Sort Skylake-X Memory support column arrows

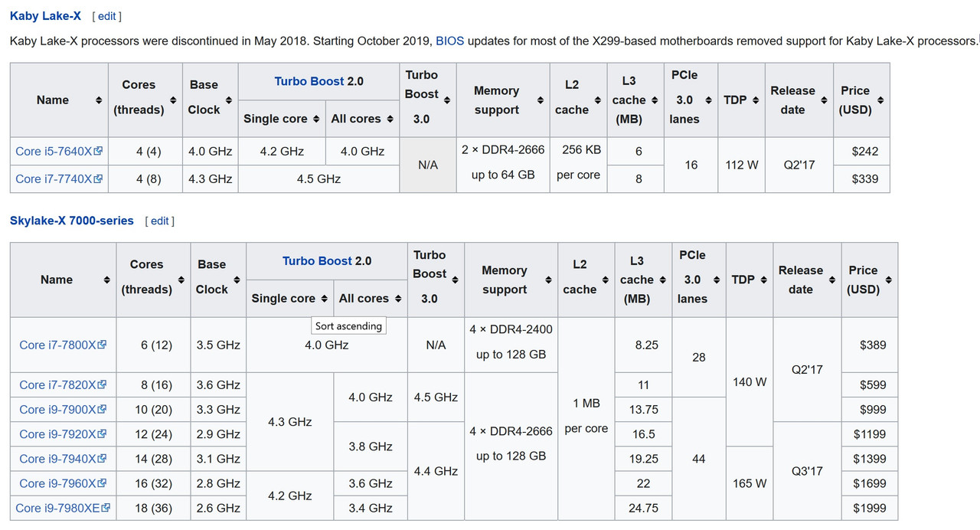(548, 280)
